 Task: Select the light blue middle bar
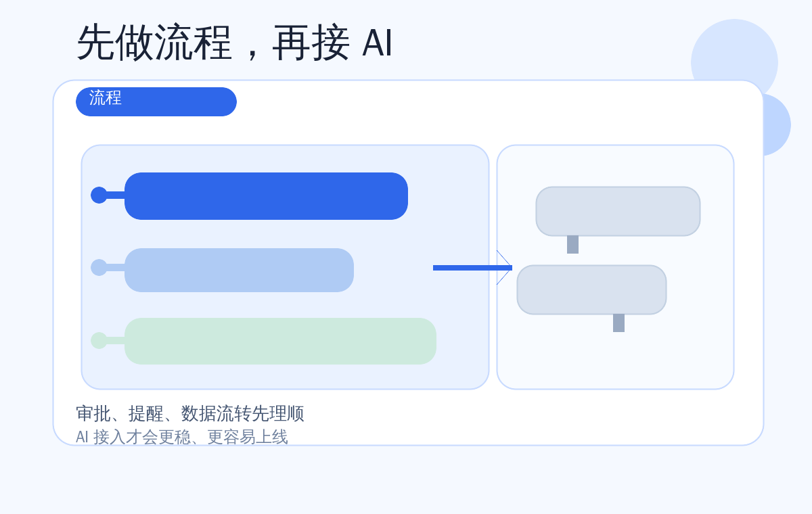tap(239, 270)
